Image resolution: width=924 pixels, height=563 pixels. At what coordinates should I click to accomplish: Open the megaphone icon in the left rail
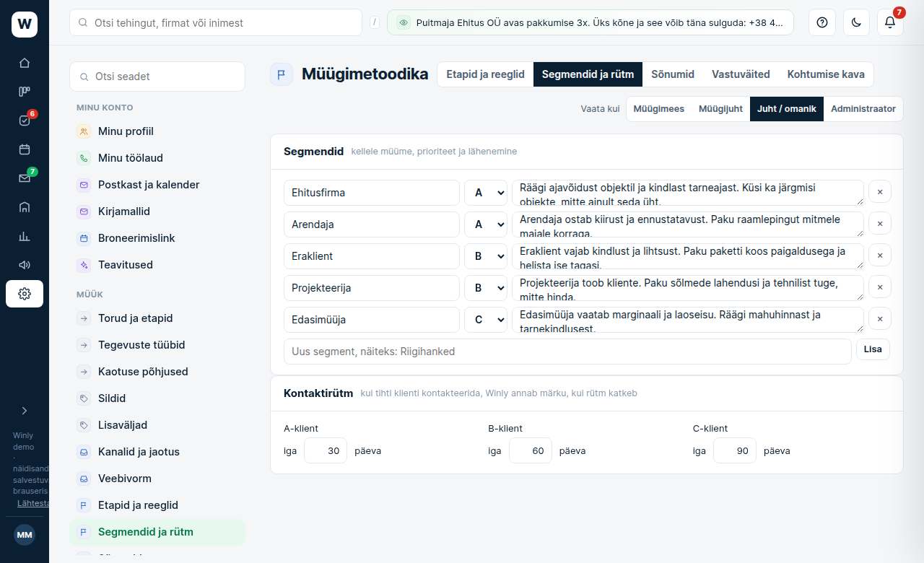(x=25, y=265)
